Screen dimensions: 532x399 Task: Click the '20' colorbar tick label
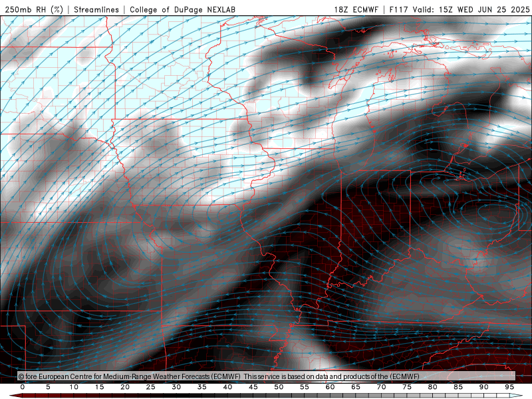[x=125, y=387]
